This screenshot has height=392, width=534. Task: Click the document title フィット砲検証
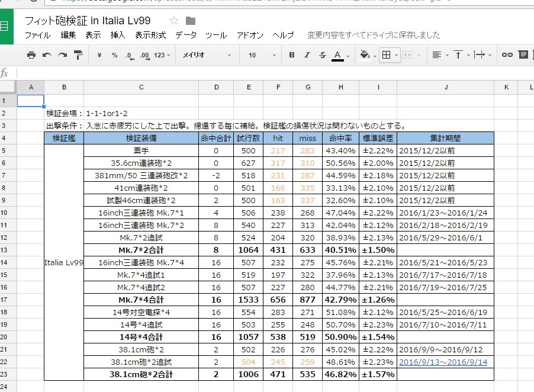[88, 21]
